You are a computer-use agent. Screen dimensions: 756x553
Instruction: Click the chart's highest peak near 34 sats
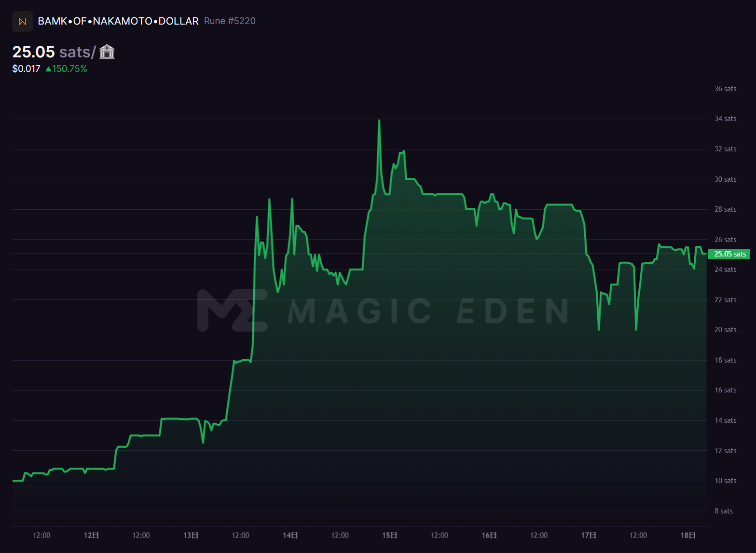click(379, 121)
